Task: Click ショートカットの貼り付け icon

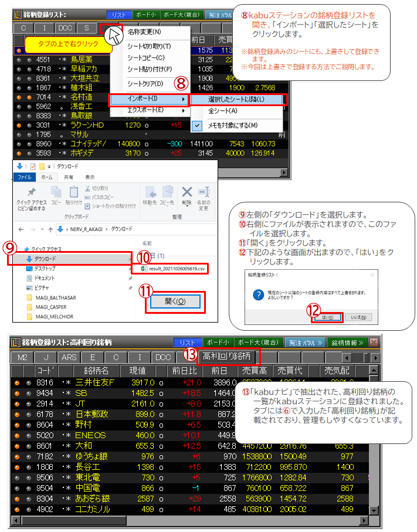Action: pos(87,206)
